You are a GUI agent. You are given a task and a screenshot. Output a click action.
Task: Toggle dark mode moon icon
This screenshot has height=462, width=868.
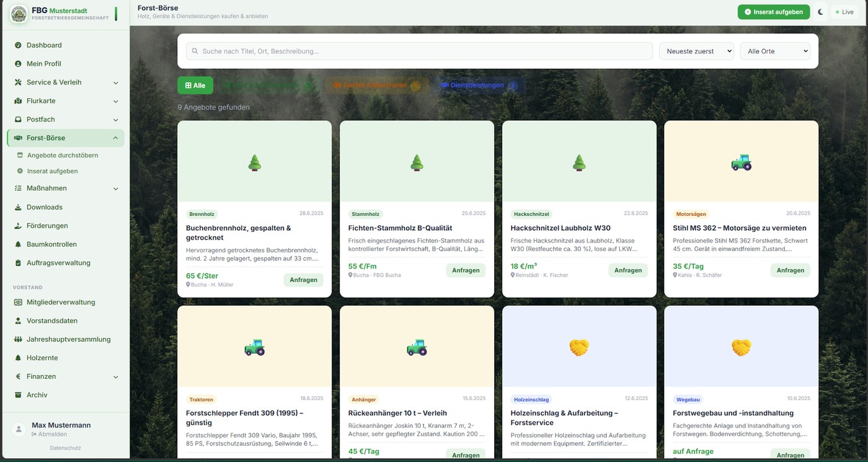click(x=820, y=12)
